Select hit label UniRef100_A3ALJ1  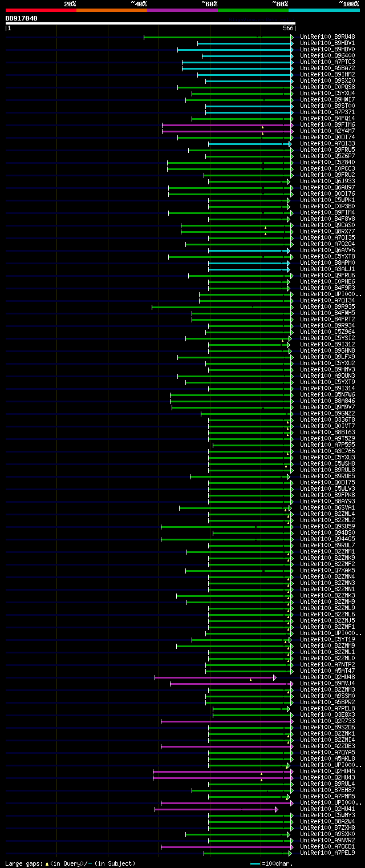tap(327, 269)
